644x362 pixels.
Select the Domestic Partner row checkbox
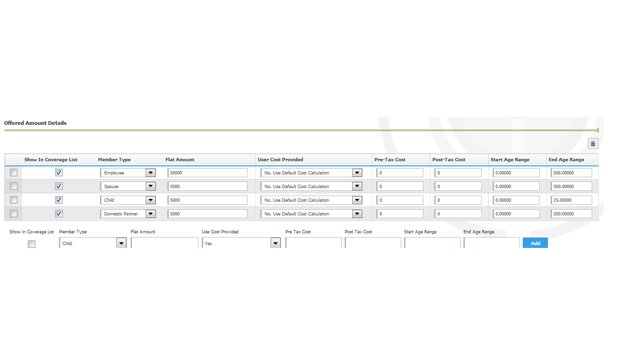[14, 214]
